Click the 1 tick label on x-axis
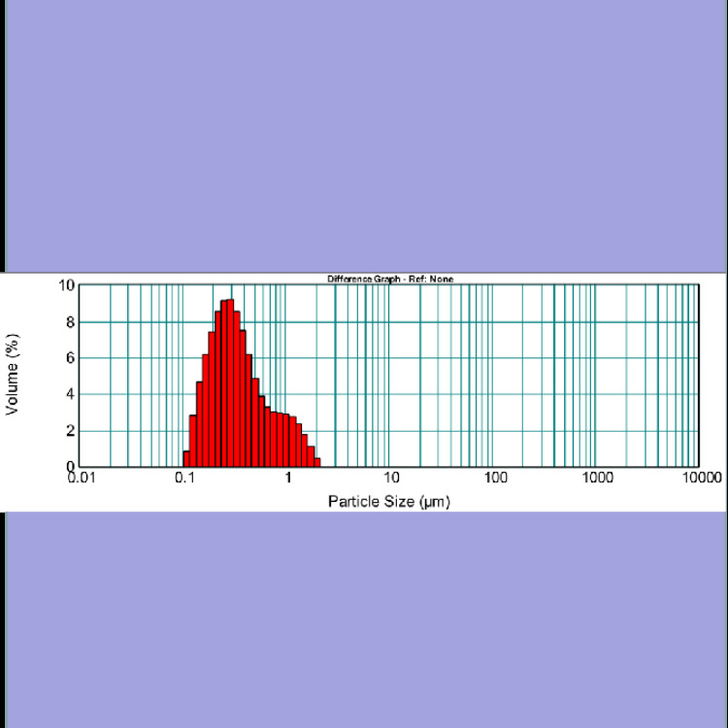The height and width of the screenshot is (728, 728). pos(288,478)
